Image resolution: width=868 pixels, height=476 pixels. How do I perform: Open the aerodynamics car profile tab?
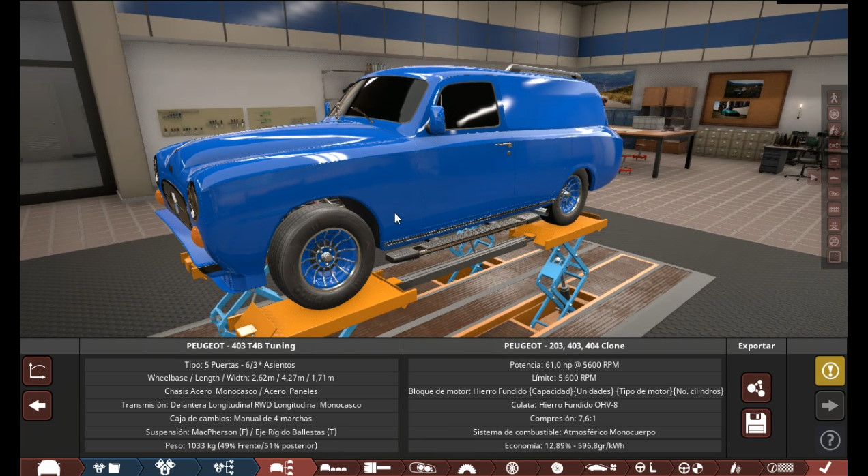[602, 467]
